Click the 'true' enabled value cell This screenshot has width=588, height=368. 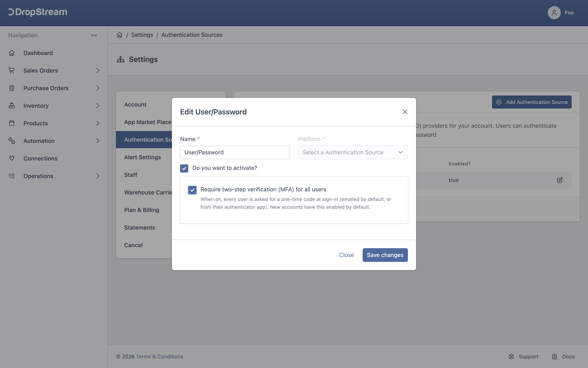(453, 180)
